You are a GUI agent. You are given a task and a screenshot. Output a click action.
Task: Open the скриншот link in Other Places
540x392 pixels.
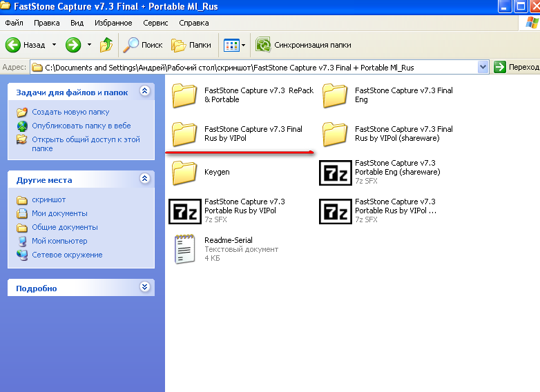click(48, 200)
